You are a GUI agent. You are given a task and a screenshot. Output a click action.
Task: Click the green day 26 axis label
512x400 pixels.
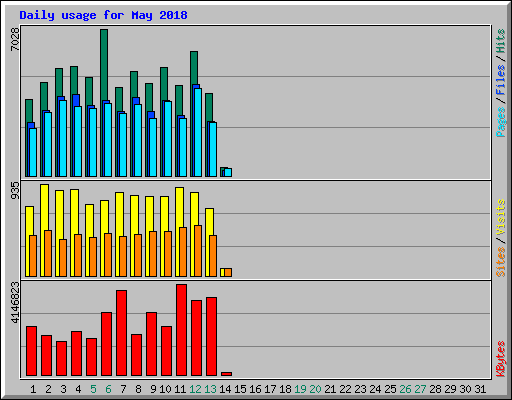point(405,389)
